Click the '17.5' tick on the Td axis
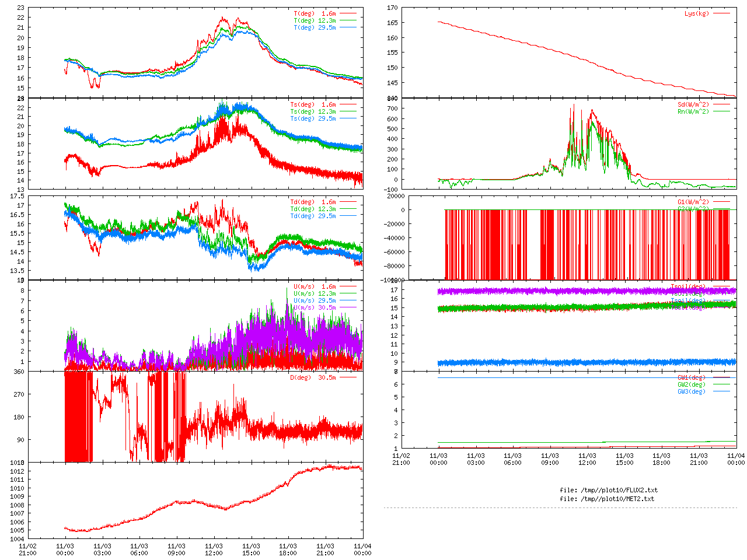The height and width of the screenshot is (560, 747). click(x=18, y=197)
